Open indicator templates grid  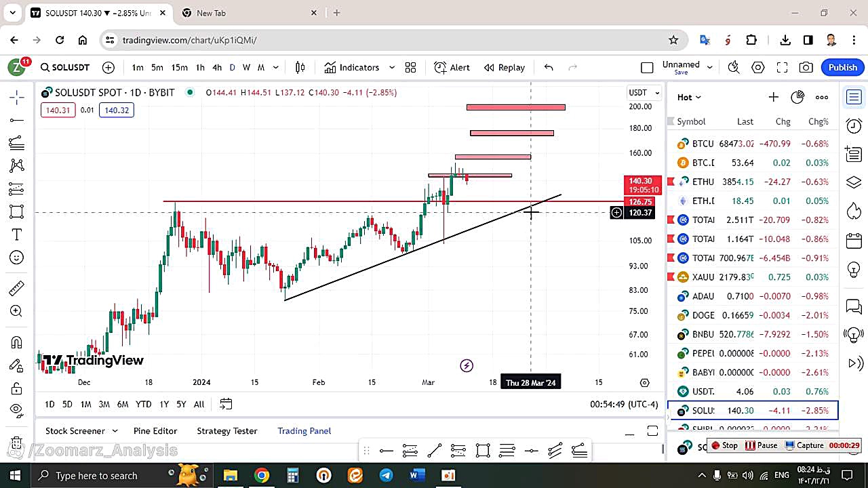point(410,67)
